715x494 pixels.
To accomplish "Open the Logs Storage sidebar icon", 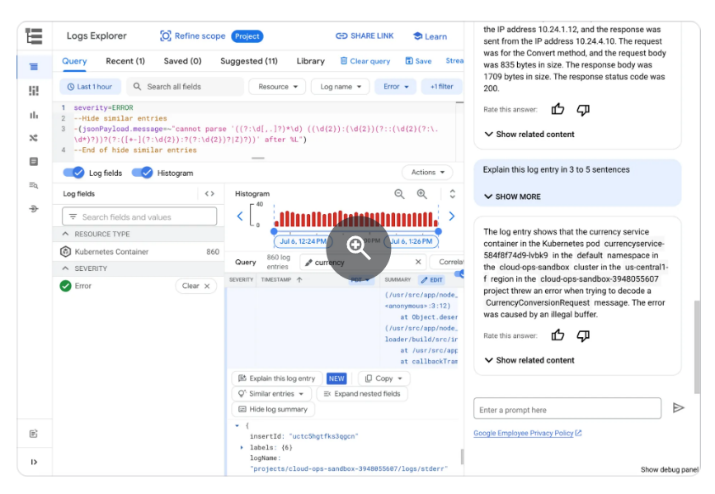I will pyautogui.click(x=34, y=161).
